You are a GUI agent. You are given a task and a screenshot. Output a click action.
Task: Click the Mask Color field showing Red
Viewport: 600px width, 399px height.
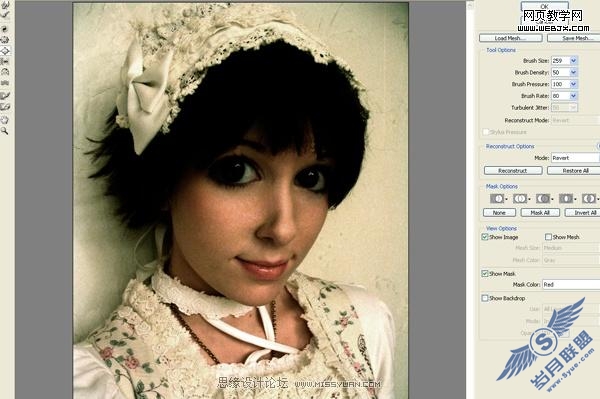point(571,285)
